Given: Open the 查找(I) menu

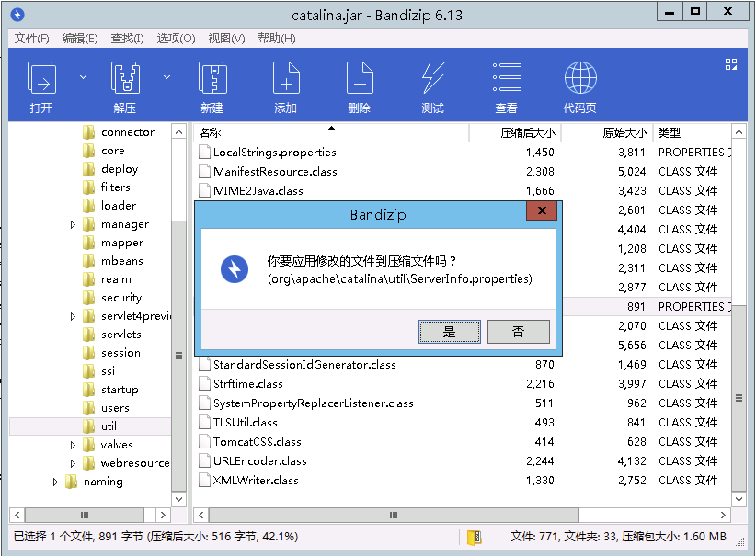Looking at the screenshot, I should point(127,38).
